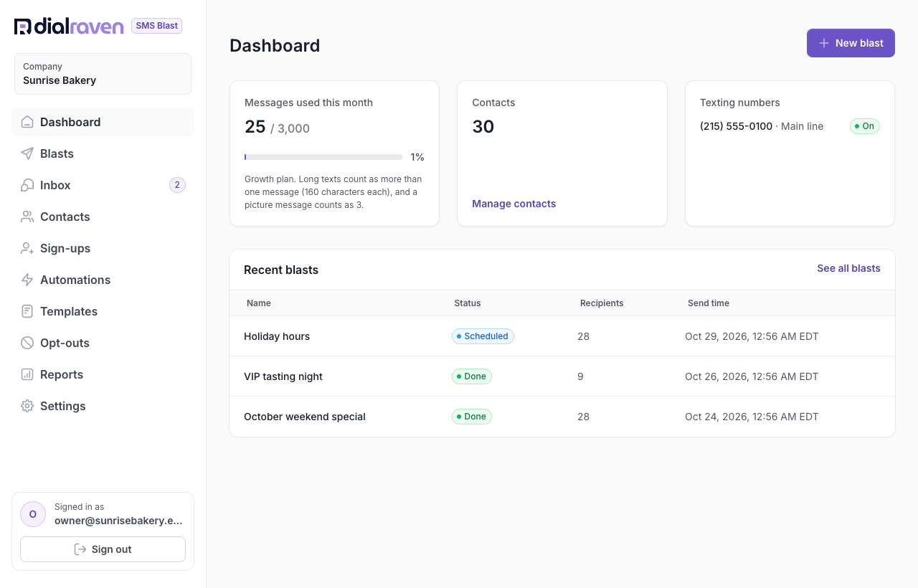Click the Templates document icon
Viewport: 918px width, 588px height.
click(27, 311)
